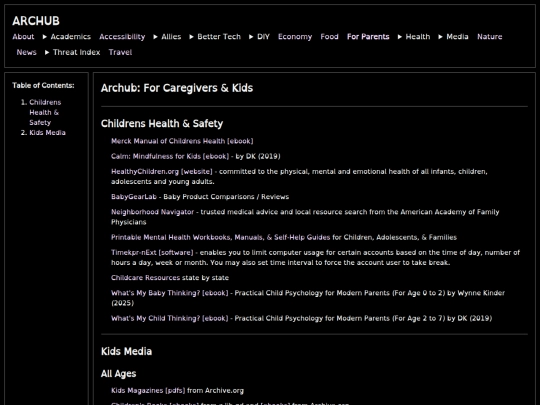Open Merck Manual of Childrens Health ebook
Viewport: 540px width, 405px height.
(182, 141)
